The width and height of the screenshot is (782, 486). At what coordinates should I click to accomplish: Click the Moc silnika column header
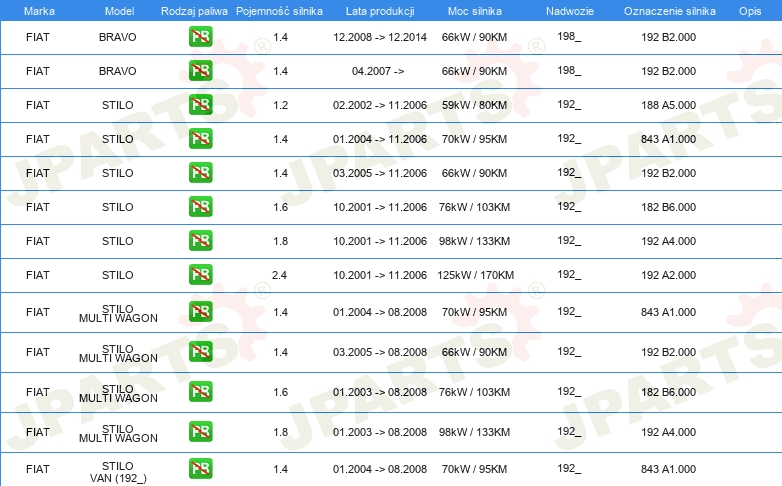[x=475, y=11]
